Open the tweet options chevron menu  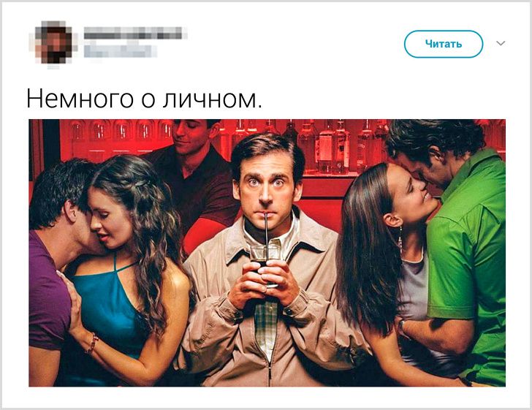[x=501, y=43]
